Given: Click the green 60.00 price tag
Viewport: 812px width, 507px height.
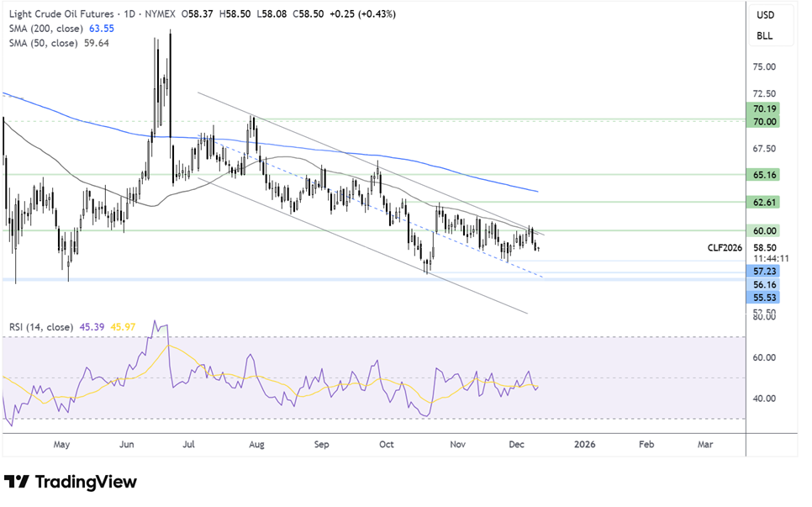Looking at the screenshot, I should click(x=765, y=230).
